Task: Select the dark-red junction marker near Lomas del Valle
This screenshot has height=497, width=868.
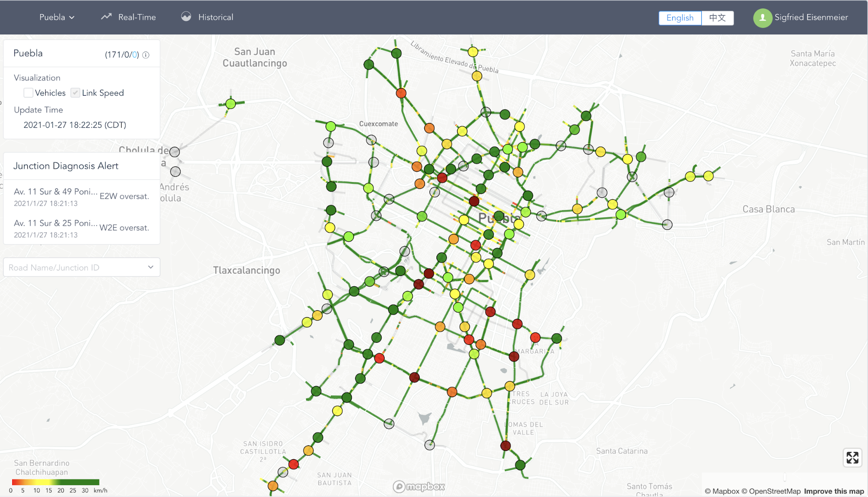Action: click(505, 445)
